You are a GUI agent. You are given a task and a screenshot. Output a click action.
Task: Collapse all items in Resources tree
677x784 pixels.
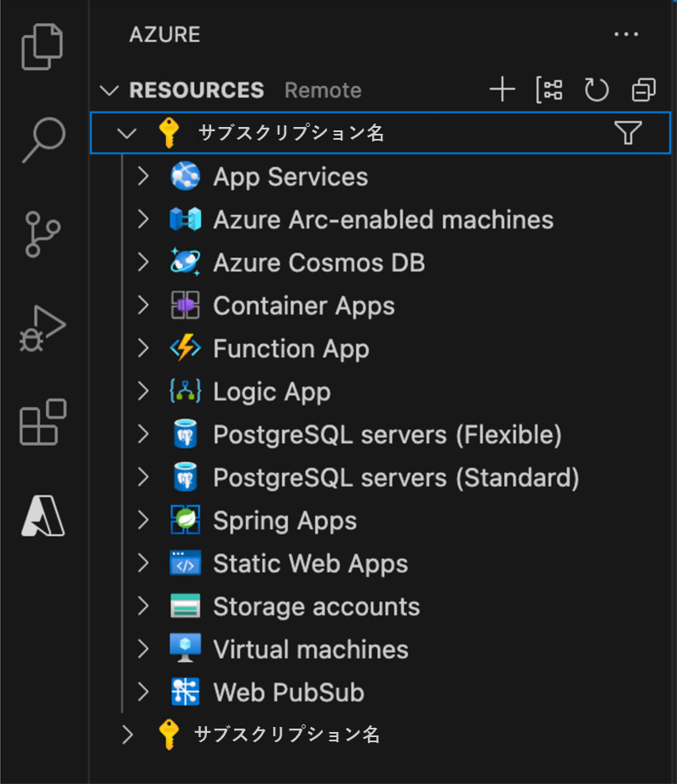644,89
